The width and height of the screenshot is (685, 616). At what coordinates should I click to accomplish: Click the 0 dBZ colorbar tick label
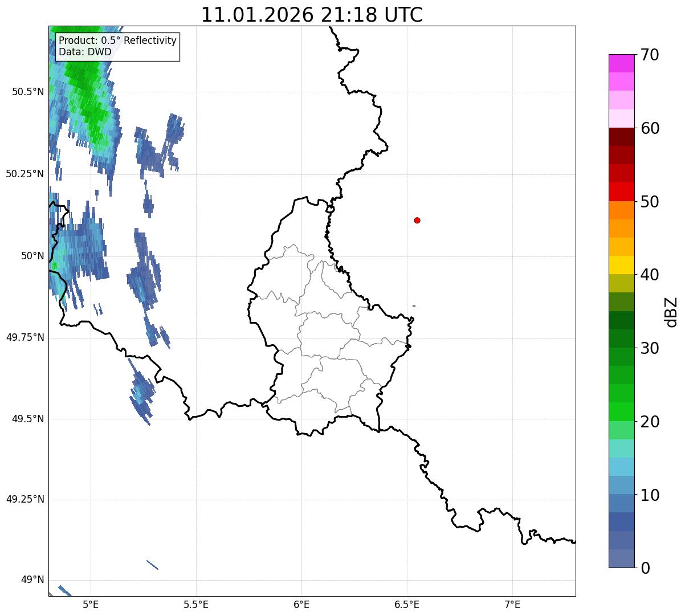click(645, 568)
